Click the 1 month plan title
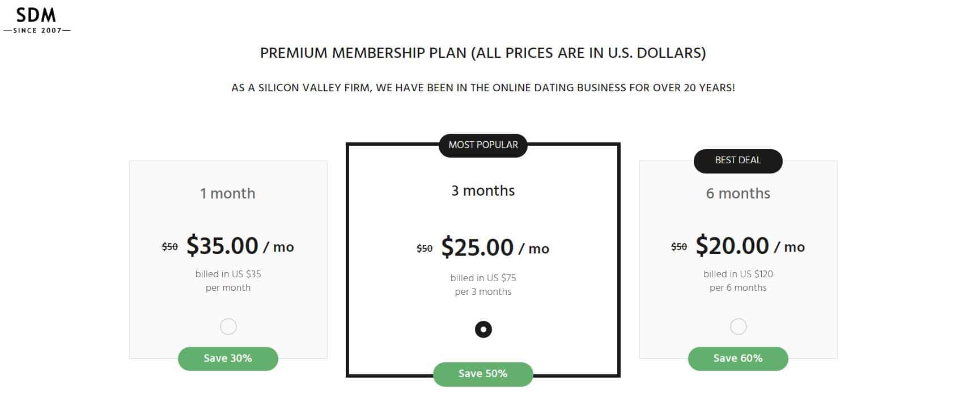 pos(228,193)
